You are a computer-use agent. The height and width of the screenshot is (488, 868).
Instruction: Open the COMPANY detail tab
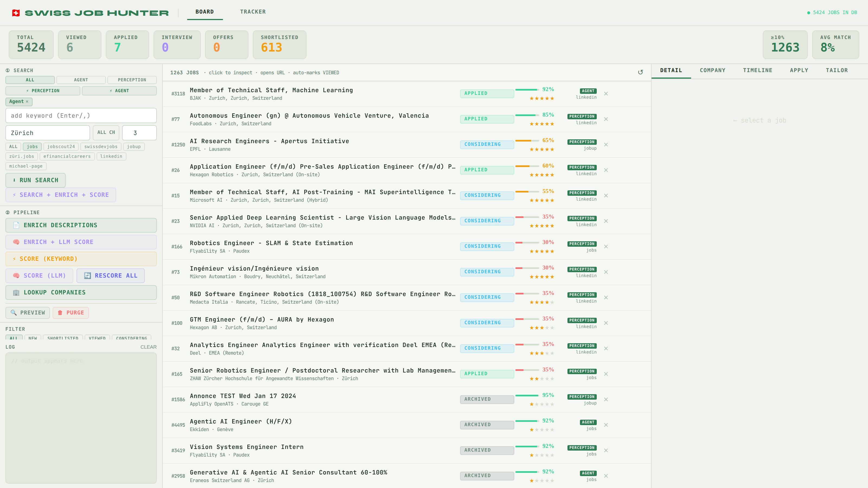712,70
